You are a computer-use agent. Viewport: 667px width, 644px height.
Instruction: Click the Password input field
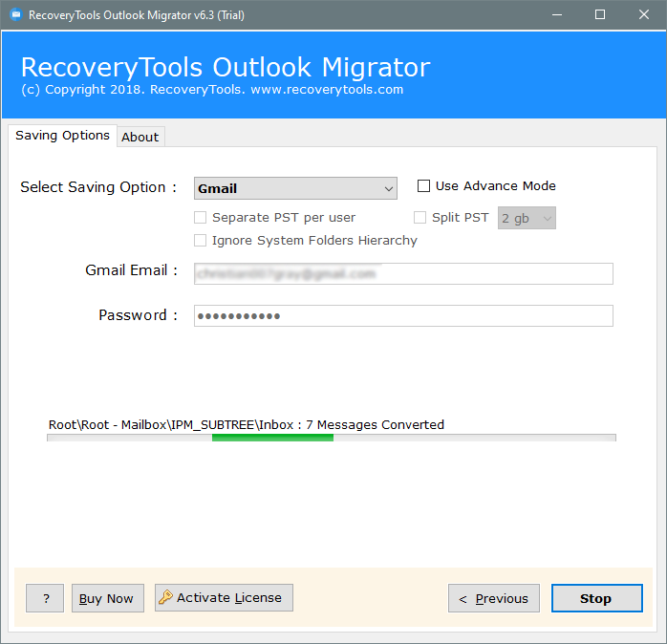pyautogui.click(x=403, y=315)
